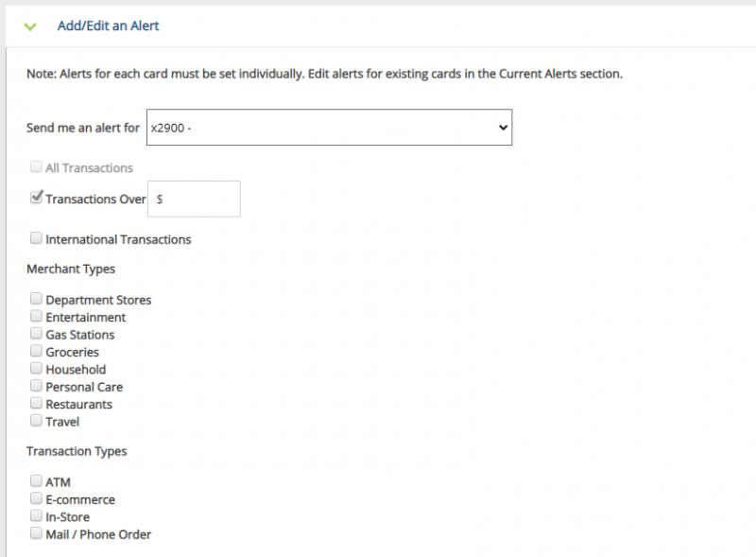Tick the Groceries checkbox
756x557 pixels.
pyautogui.click(x=37, y=352)
